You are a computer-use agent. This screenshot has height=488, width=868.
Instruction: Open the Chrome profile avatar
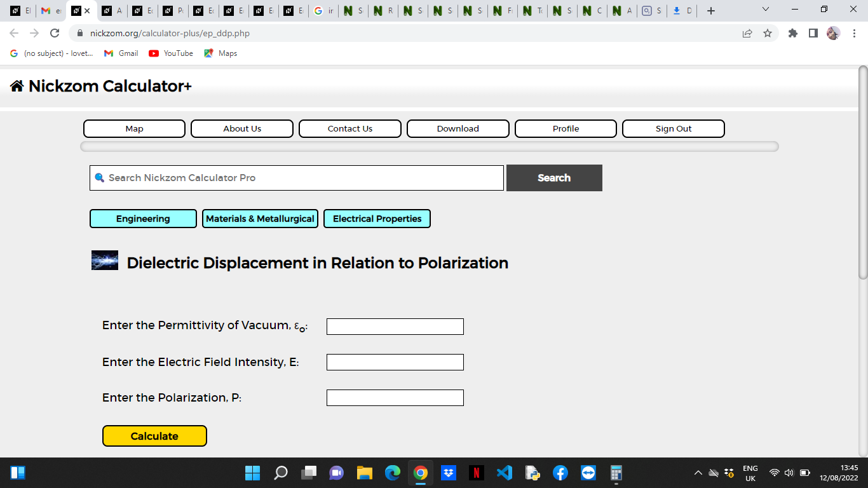click(833, 33)
